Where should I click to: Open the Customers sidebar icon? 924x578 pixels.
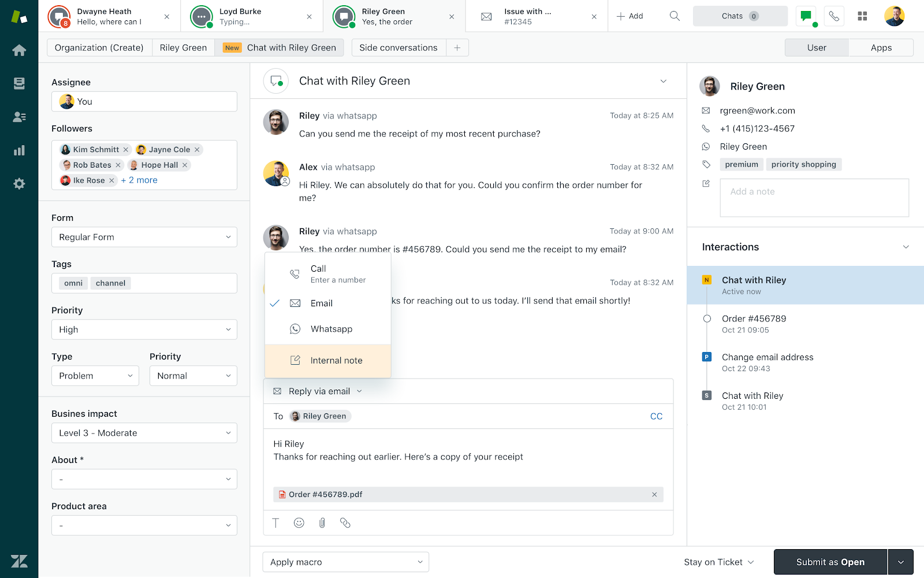[19, 116]
